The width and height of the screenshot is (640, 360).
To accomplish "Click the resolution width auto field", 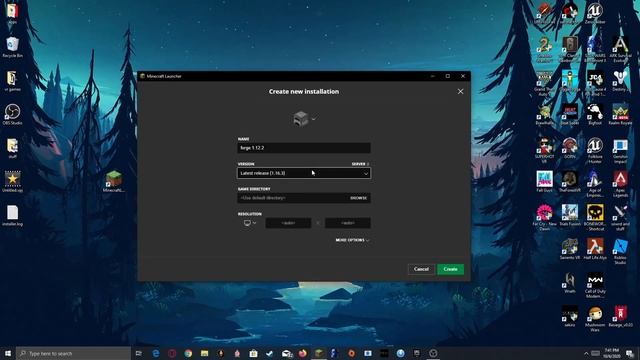I will pyautogui.click(x=288, y=223).
